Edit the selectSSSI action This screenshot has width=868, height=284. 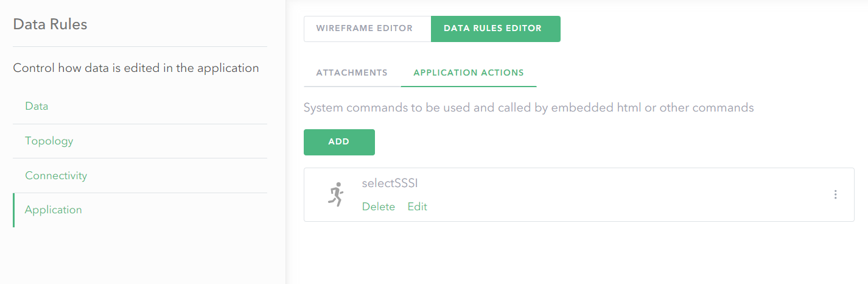tap(418, 207)
